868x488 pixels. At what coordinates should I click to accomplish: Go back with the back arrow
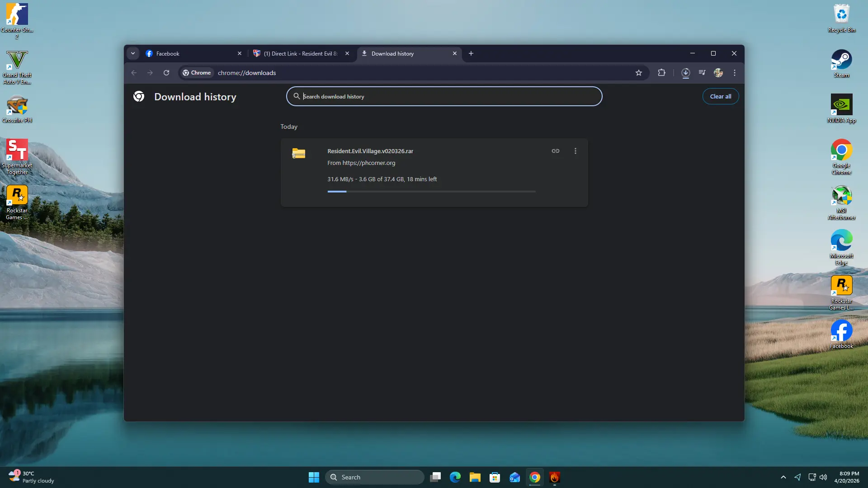click(134, 73)
